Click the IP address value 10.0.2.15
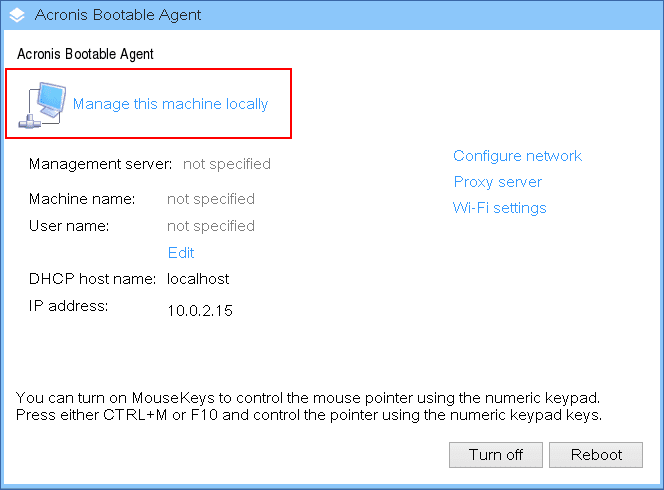Screen dimensions: 664x490 click(x=200, y=311)
